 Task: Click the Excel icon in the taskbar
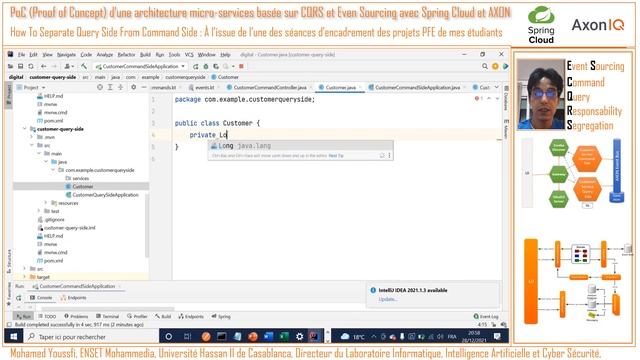(x=284, y=337)
